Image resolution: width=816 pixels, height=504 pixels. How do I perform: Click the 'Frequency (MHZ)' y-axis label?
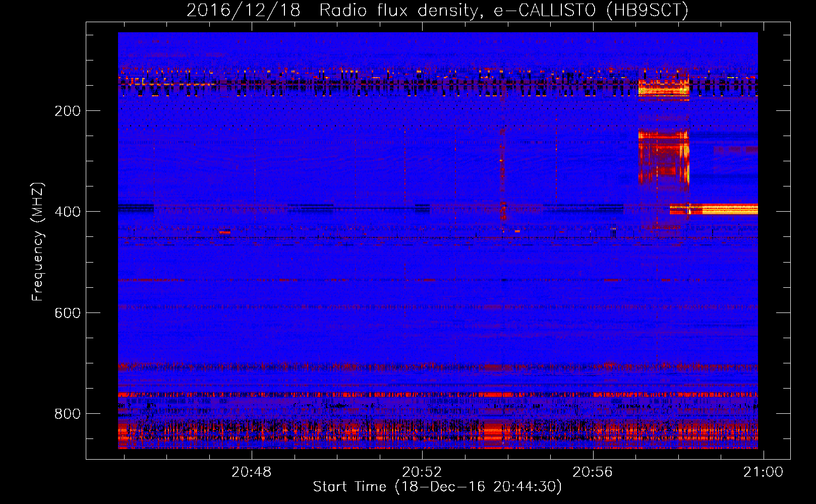38,242
